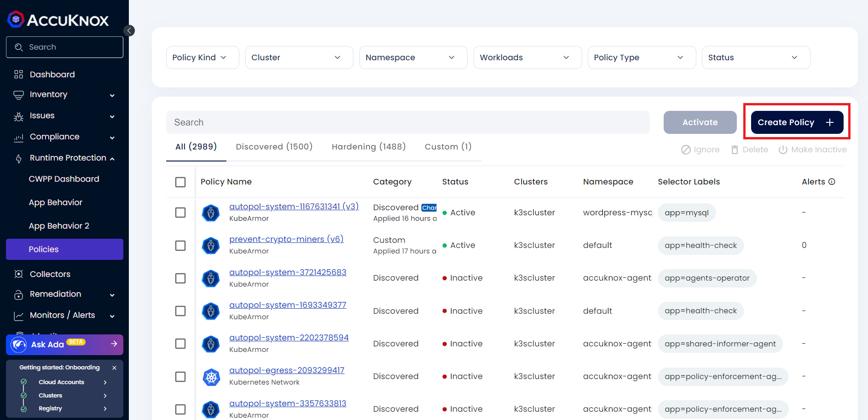Expand the Namespace filter dropdown
Image resolution: width=868 pixels, height=420 pixels.
coord(413,58)
